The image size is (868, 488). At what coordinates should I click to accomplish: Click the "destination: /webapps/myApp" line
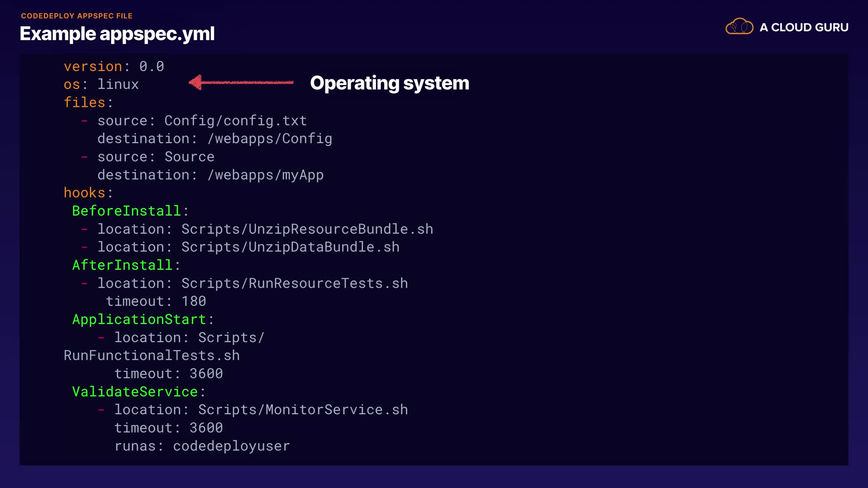(210, 175)
